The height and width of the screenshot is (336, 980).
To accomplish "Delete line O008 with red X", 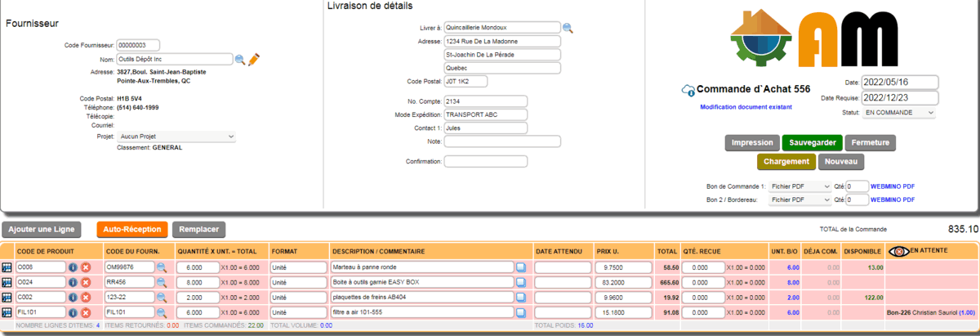I will point(85,267).
